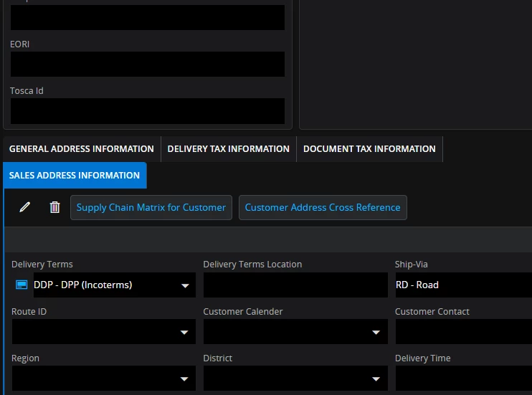Click the Delivery Terms Location field
Screen dimensions: 532x395
pyautogui.click(x=295, y=285)
